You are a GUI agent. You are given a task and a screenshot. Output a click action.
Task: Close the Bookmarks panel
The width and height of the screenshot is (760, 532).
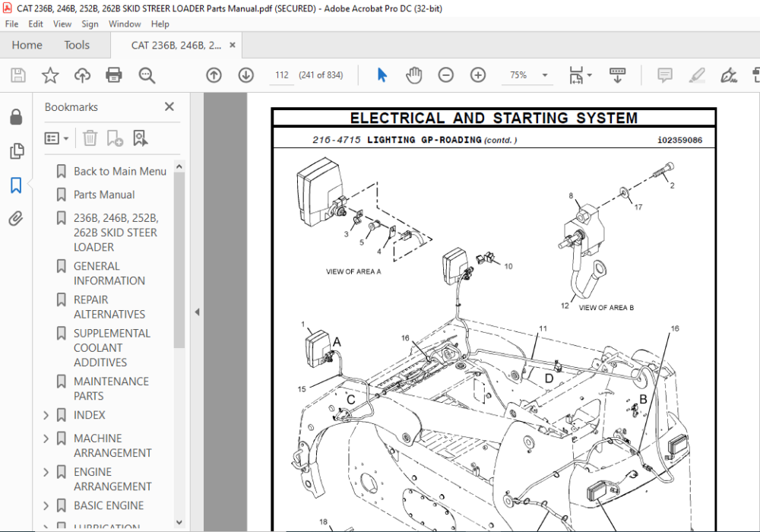169,106
